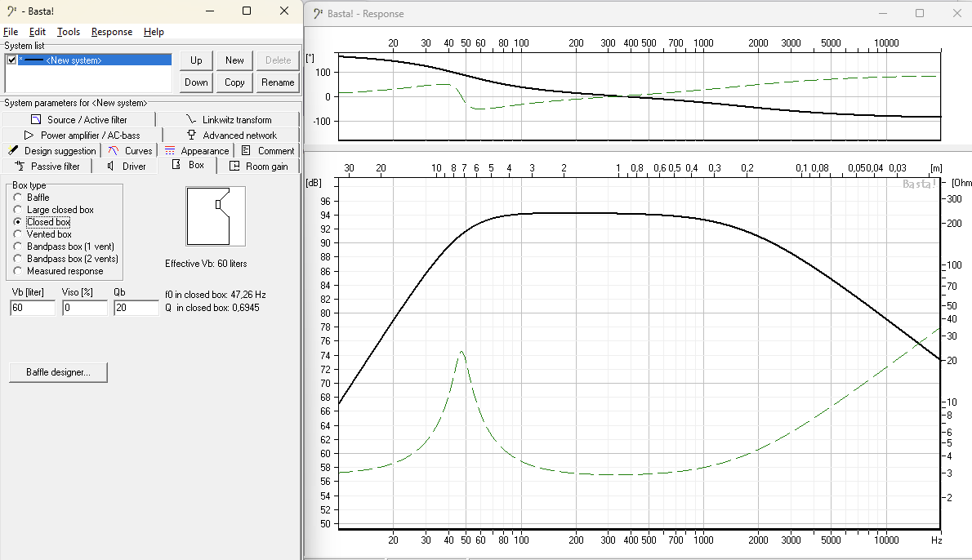Click the Basta! Response window title icon
The image size is (972, 560).
click(318, 14)
